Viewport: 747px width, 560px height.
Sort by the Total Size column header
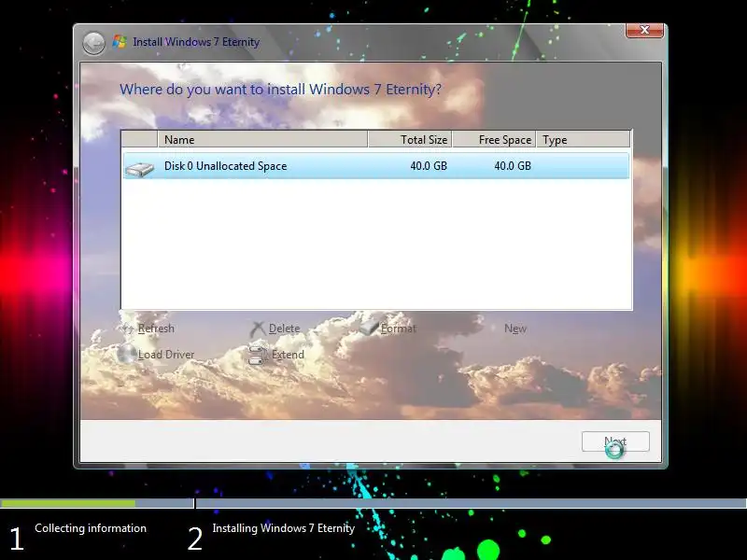tap(410, 139)
